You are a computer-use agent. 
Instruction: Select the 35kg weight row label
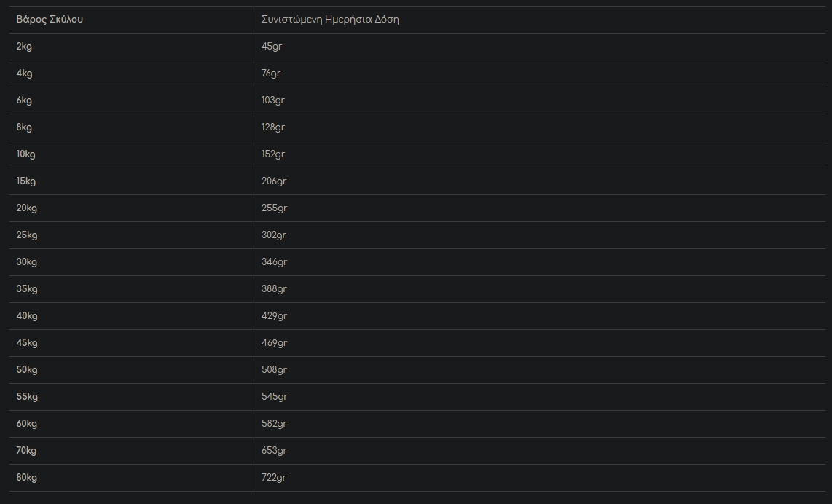tap(27, 289)
